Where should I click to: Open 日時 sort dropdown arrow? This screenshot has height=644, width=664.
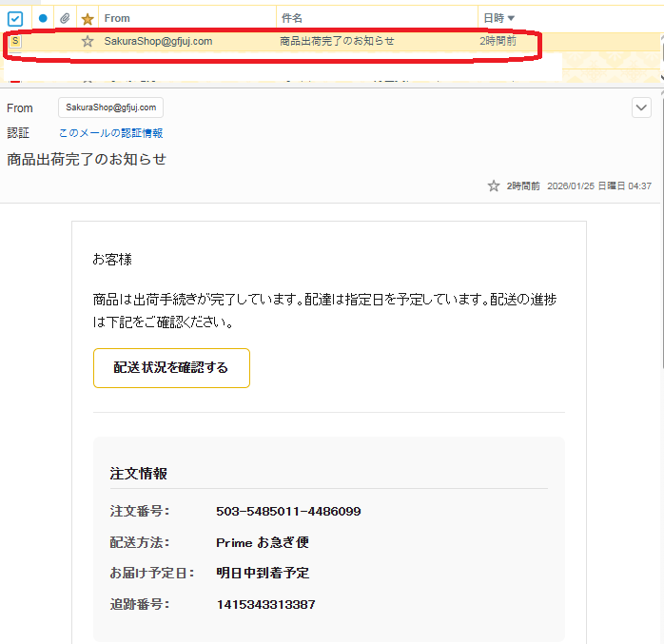point(511,18)
